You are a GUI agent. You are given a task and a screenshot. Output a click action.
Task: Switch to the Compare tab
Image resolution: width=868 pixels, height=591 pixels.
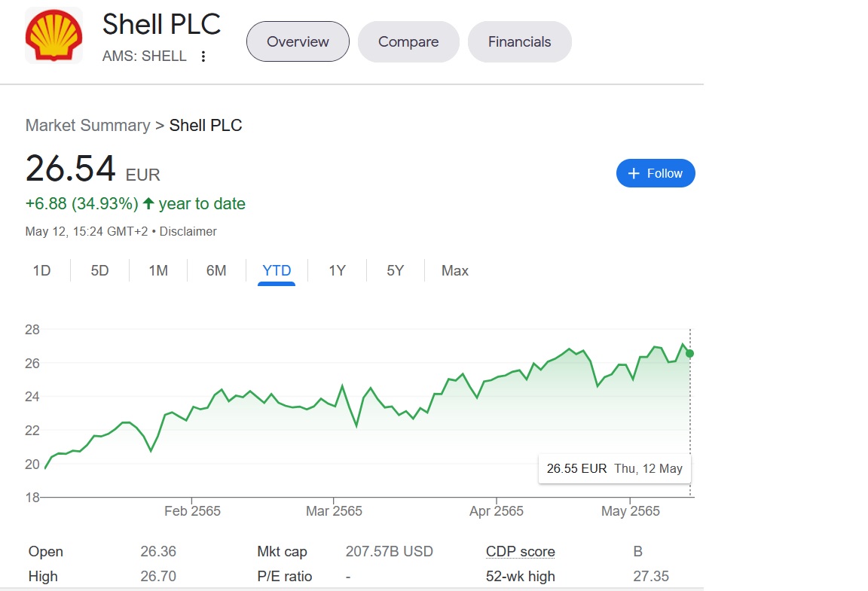click(x=408, y=41)
